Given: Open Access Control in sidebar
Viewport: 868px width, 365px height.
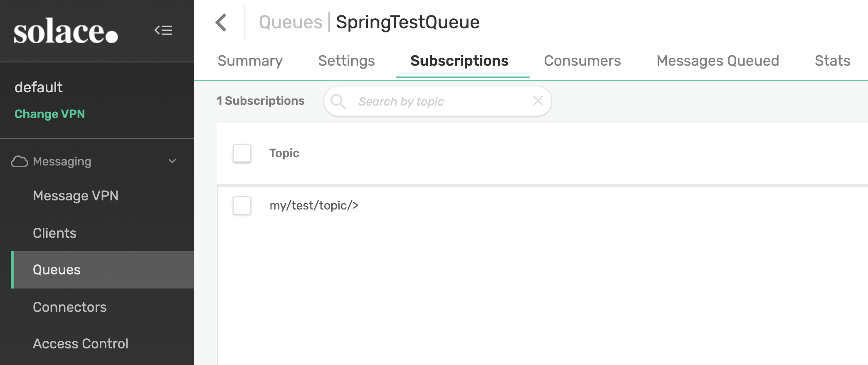Looking at the screenshot, I should tap(80, 343).
